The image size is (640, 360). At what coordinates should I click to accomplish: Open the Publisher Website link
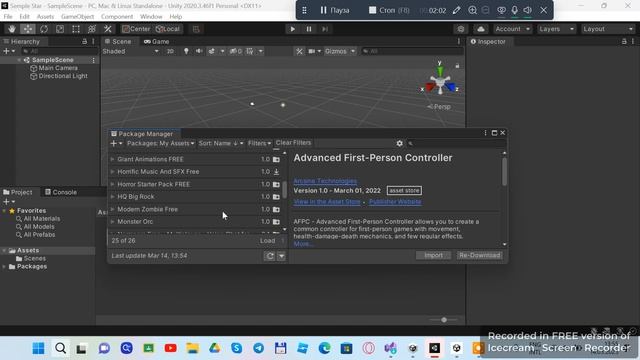point(395,202)
